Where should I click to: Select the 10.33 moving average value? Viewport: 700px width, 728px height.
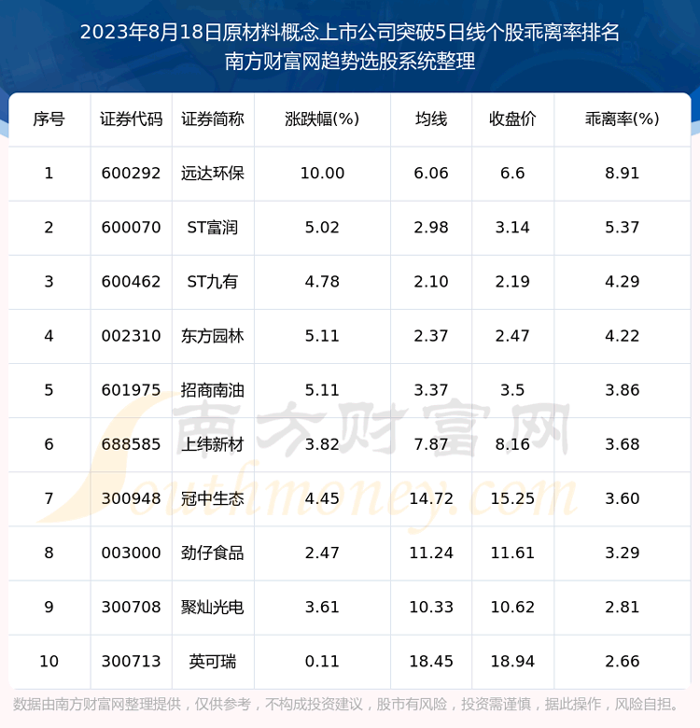pyautogui.click(x=431, y=608)
